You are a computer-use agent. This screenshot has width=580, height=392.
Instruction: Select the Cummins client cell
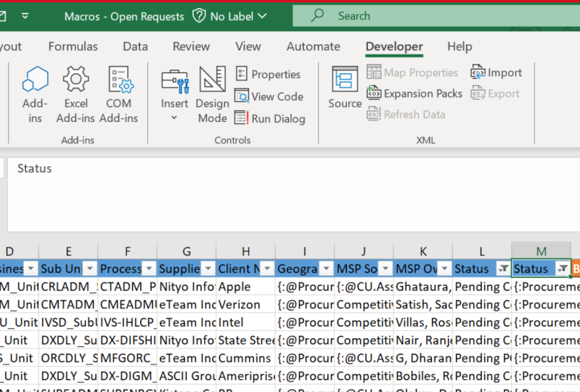(245, 358)
